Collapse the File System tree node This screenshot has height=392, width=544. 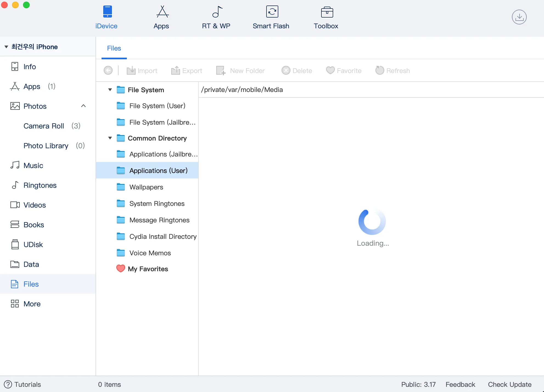(x=110, y=90)
